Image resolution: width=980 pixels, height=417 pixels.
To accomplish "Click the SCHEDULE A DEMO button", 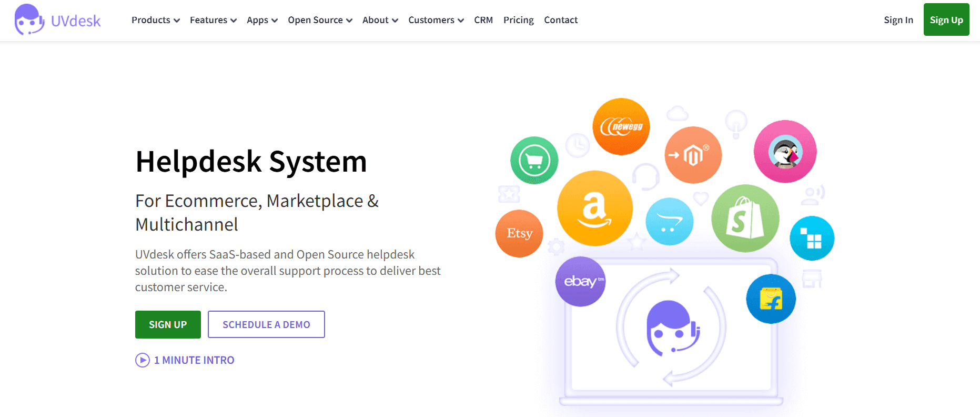I will [266, 324].
